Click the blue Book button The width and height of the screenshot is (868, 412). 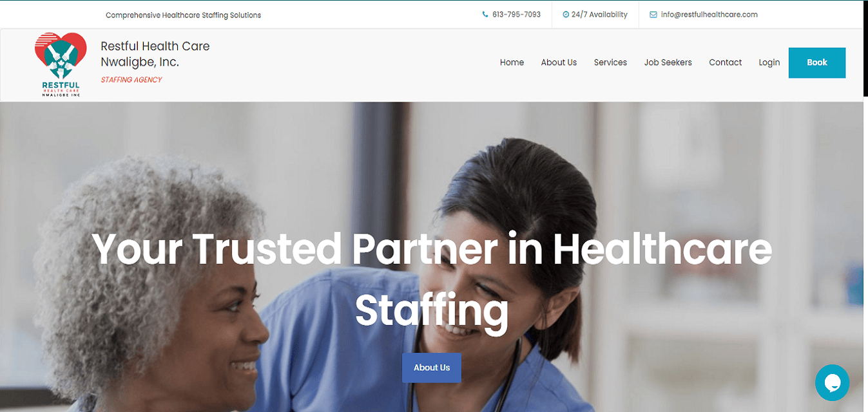pyautogui.click(x=817, y=62)
